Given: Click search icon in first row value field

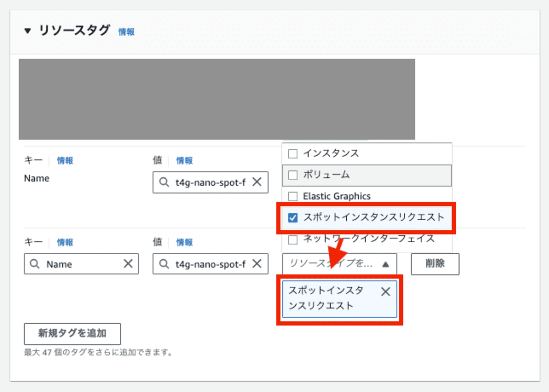Looking at the screenshot, I should (164, 182).
